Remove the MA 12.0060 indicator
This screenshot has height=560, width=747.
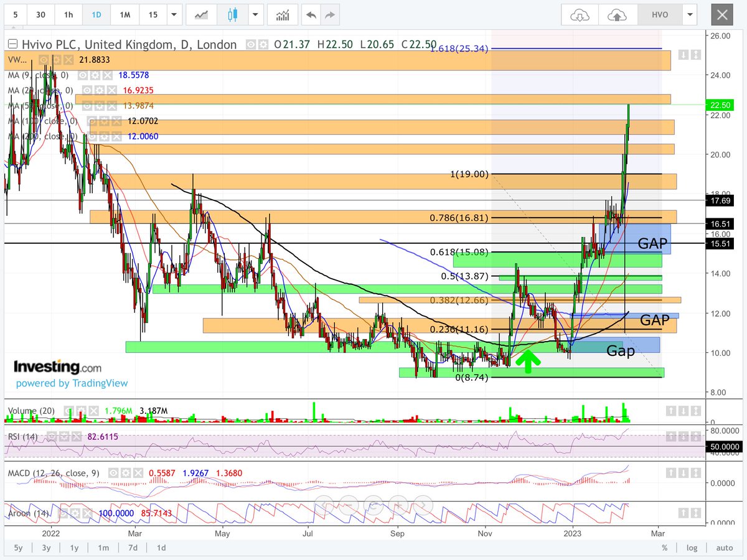[x=116, y=136]
